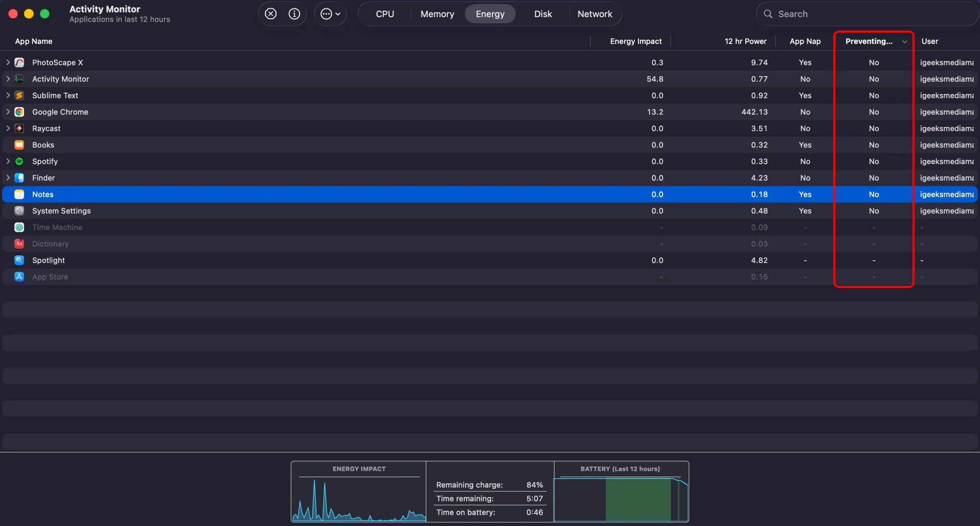Click the Sublime Text app icon
980x526 pixels.
pyautogui.click(x=19, y=95)
